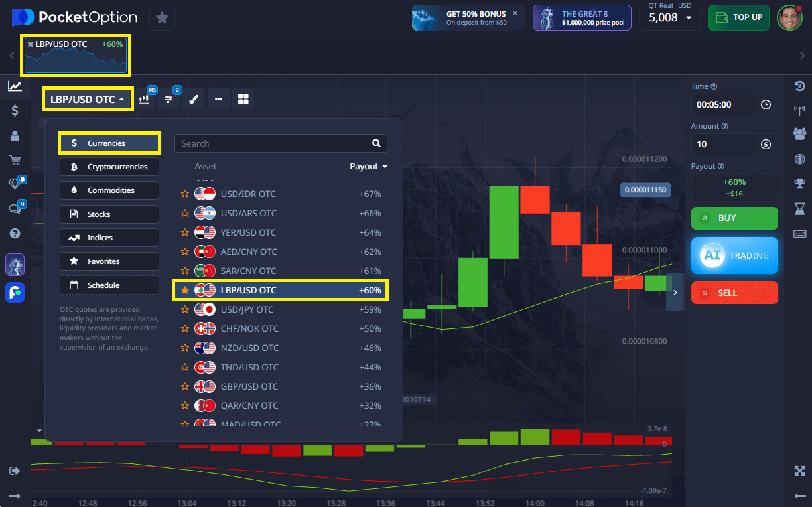Select the Commodities category
The image size is (812, 507).
[x=109, y=190]
